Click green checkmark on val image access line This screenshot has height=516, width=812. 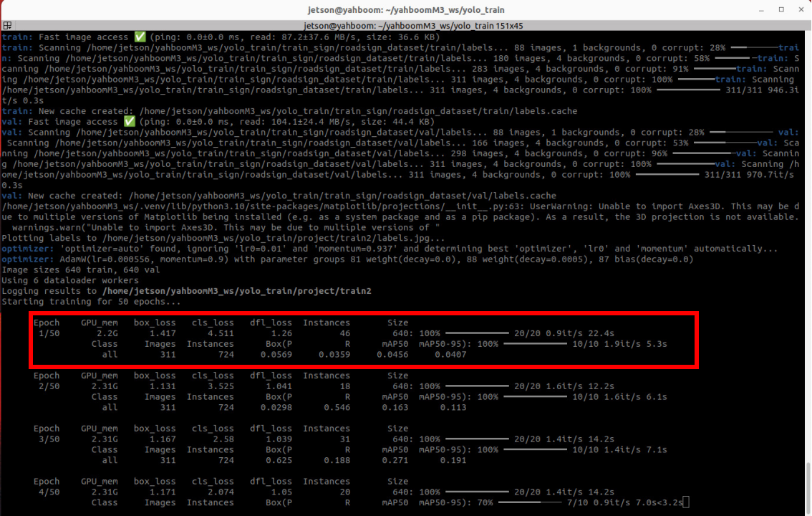click(x=130, y=122)
